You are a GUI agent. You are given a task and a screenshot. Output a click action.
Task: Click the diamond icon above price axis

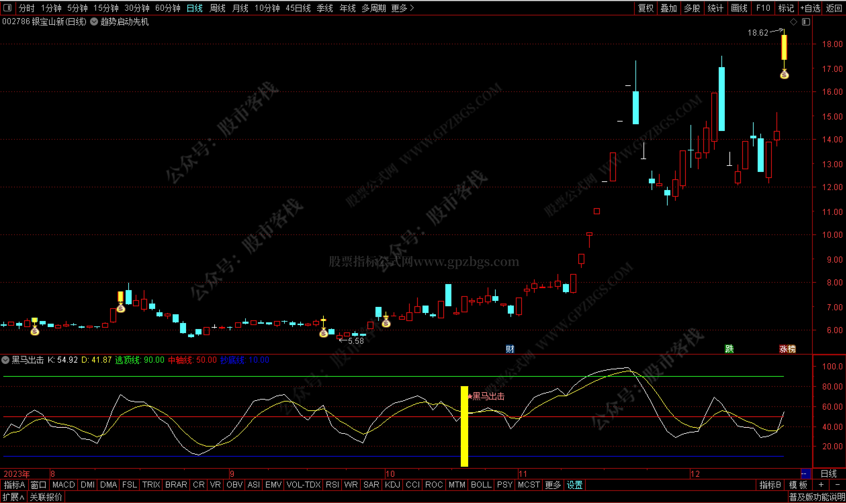tap(793, 22)
